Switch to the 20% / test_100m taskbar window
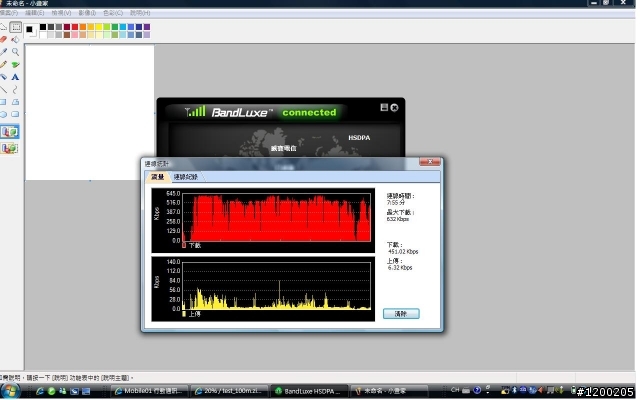 [x=229, y=391]
